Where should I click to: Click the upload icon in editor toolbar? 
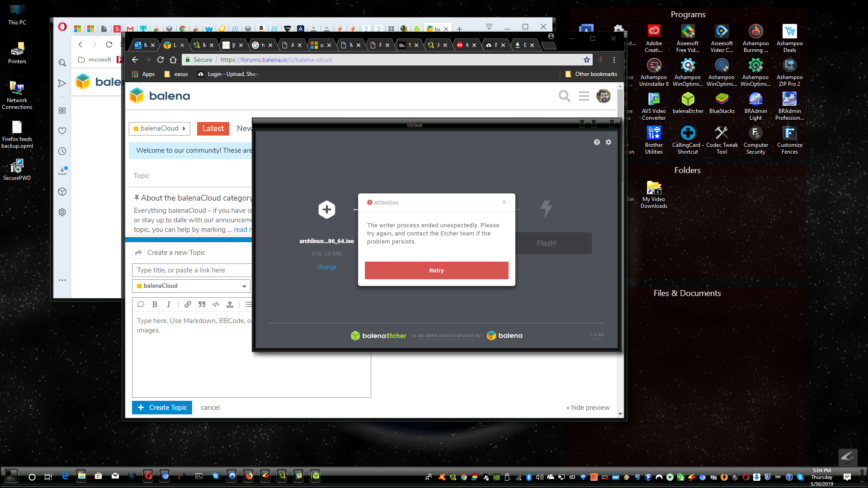230,305
